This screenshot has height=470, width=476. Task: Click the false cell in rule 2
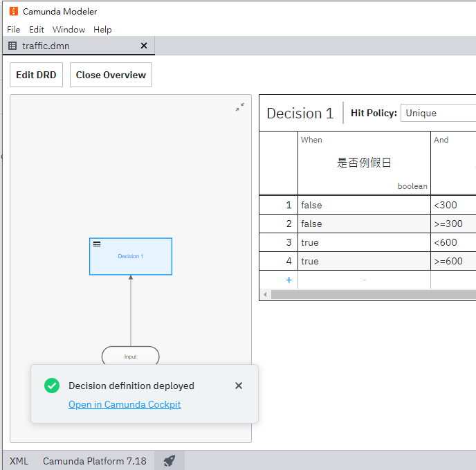364,224
